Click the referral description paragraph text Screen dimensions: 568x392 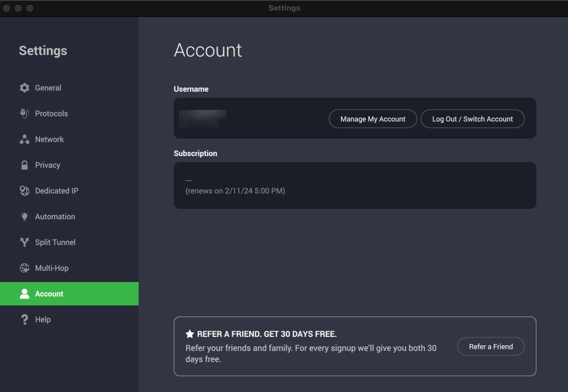tap(311, 353)
